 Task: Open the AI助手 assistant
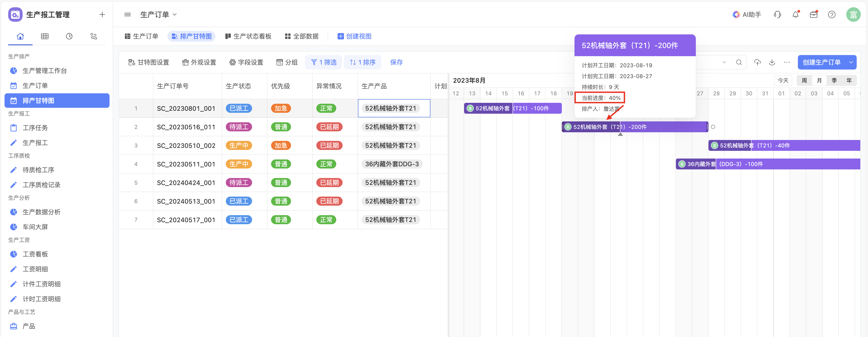click(x=747, y=14)
